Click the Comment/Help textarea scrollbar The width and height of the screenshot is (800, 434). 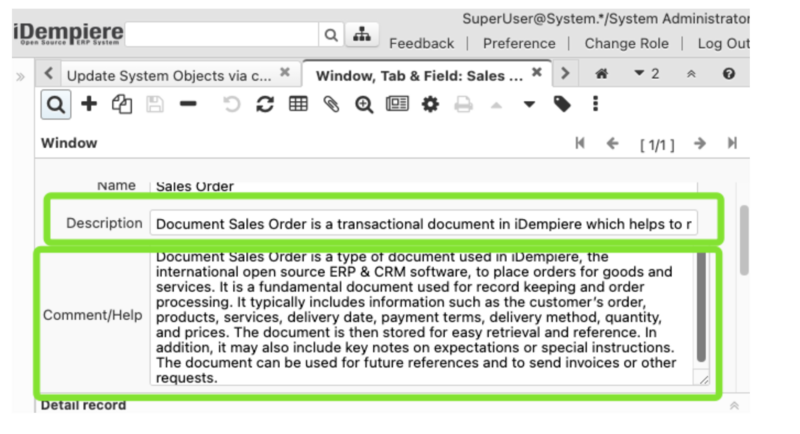click(701, 308)
